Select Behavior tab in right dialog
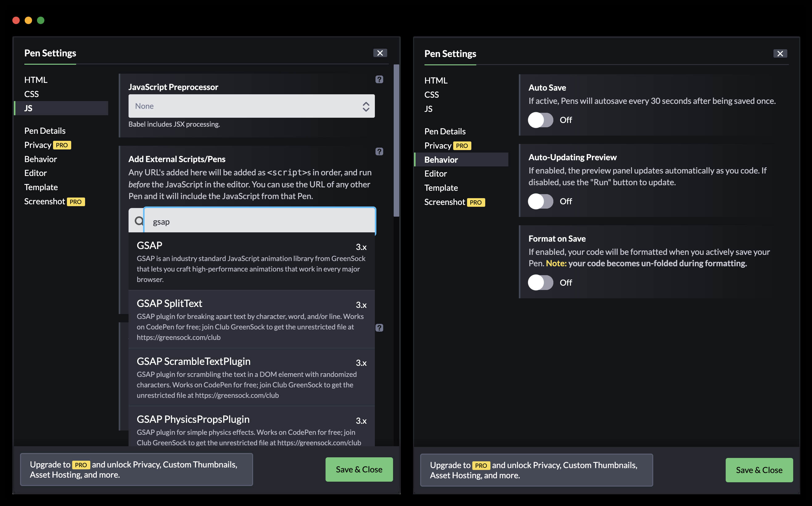This screenshot has height=506, width=812. (x=461, y=160)
